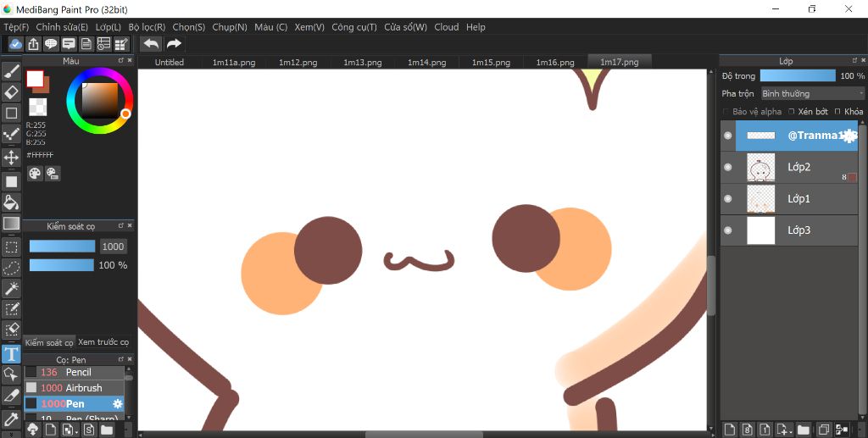Image resolution: width=868 pixels, height=438 pixels.
Task: Click the download cloud brush icon
Action: coord(32,430)
